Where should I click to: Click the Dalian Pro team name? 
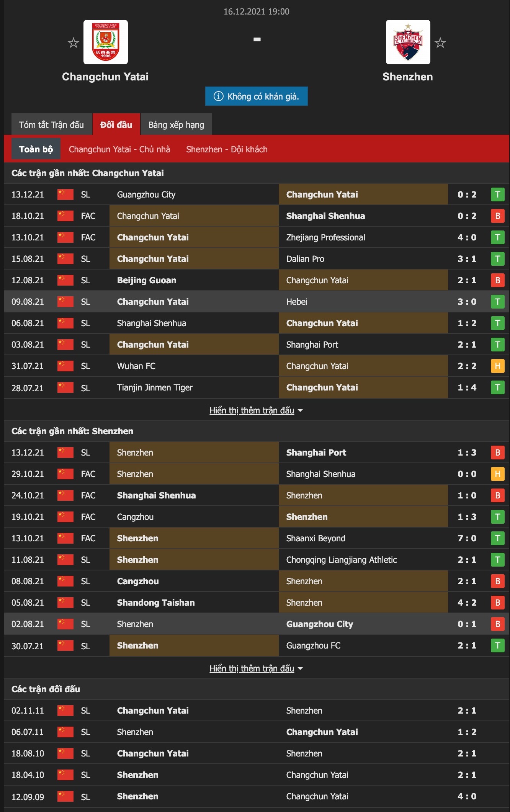pyautogui.click(x=305, y=259)
